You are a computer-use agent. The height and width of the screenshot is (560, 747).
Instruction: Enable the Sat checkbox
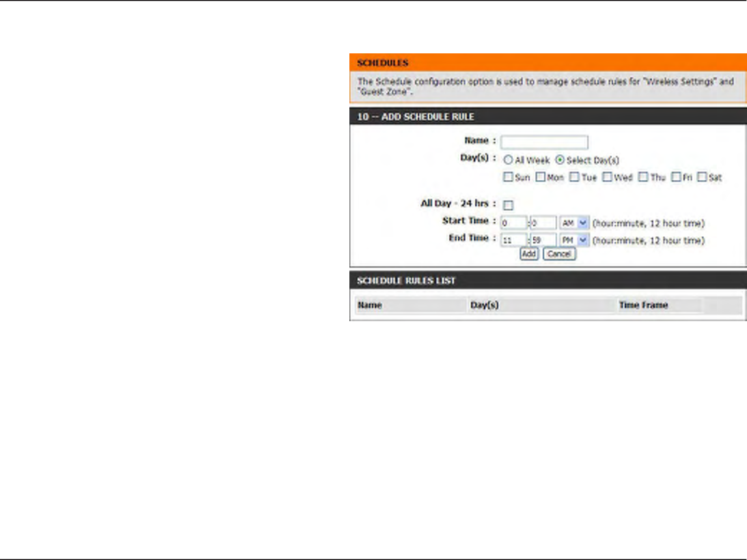point(702,177)
